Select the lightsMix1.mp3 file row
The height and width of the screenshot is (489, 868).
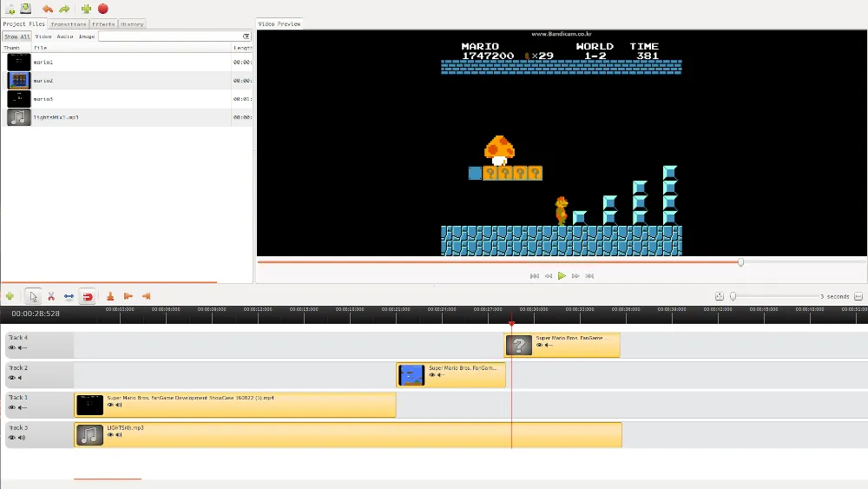128,117
